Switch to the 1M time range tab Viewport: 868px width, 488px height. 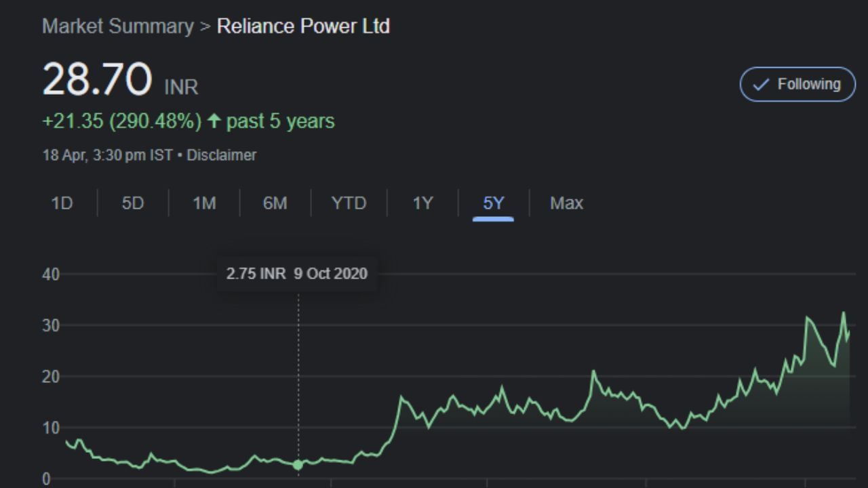coord(204,203)
